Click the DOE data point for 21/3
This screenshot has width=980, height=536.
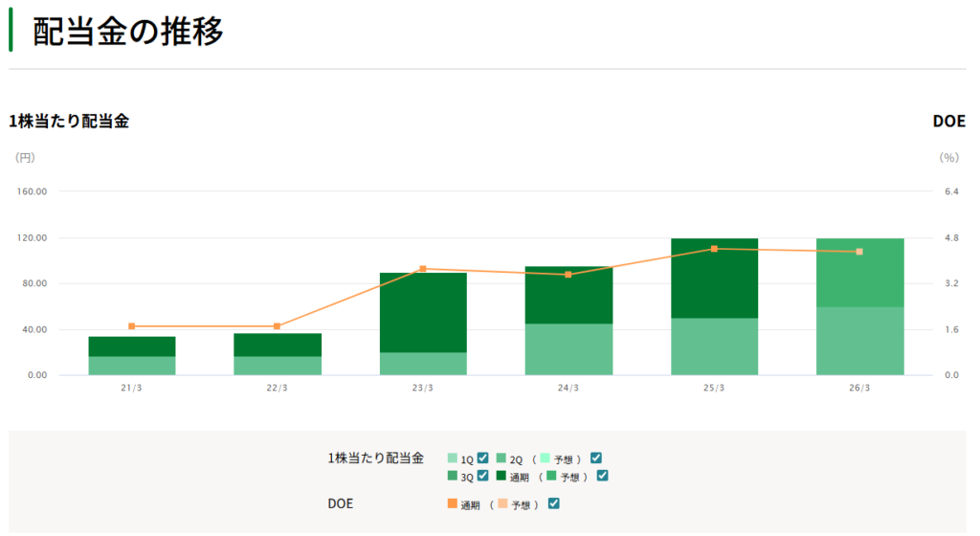coord(132,326)
